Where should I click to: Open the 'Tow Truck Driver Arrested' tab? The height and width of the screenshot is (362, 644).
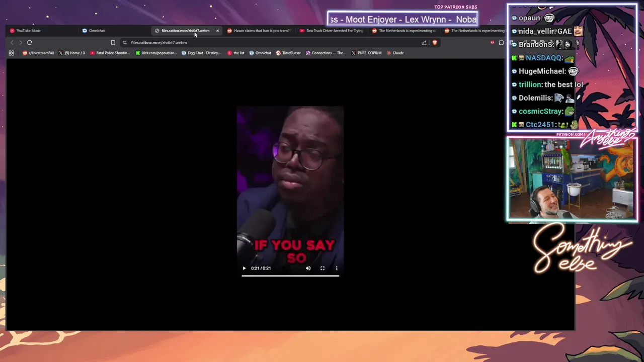point(332,31)
